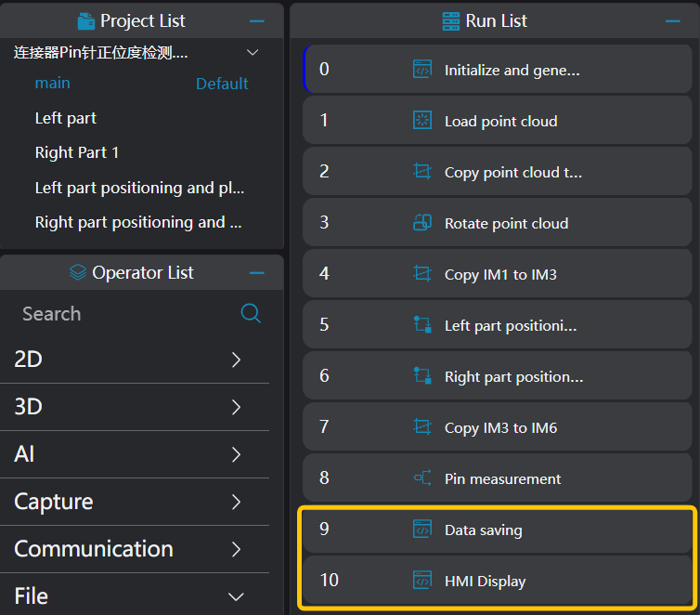
Task: Click the Data saving script icon
Action: (x=422, y=530)
